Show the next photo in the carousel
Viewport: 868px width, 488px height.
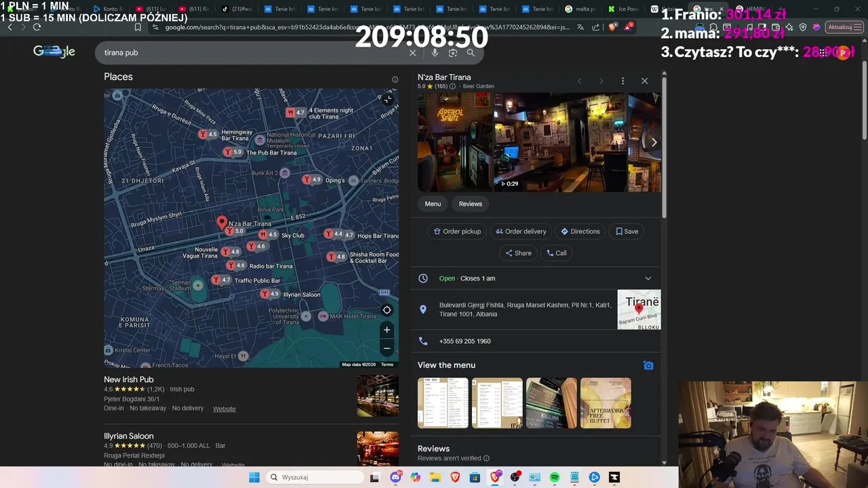[x=654, y=142]
